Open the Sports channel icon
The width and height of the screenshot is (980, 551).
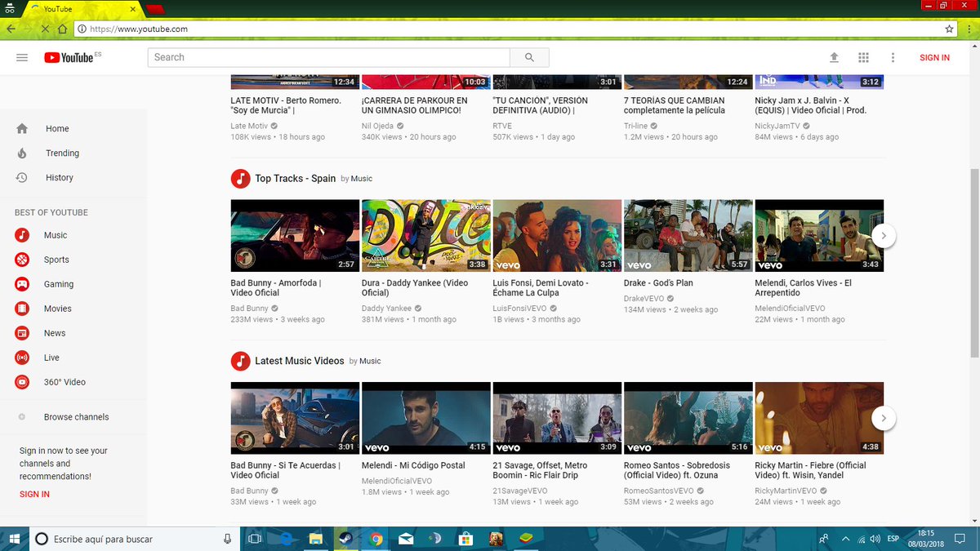(22, 260)
